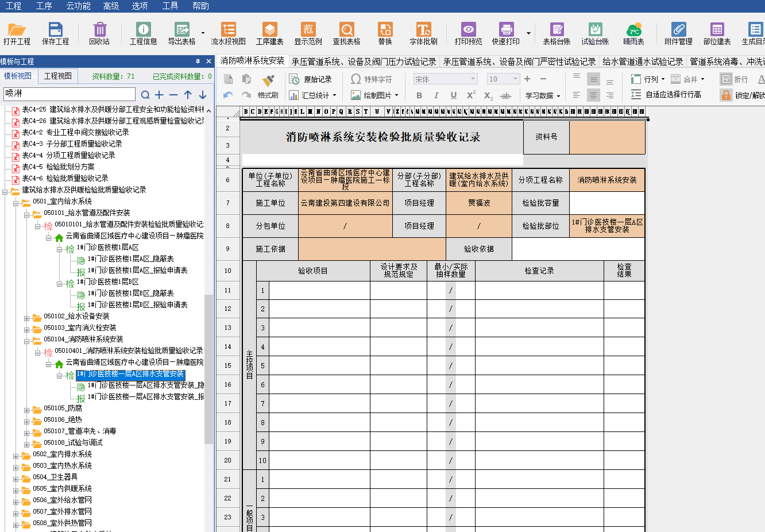Click the 施工依据 value cell

click(372, 249)
